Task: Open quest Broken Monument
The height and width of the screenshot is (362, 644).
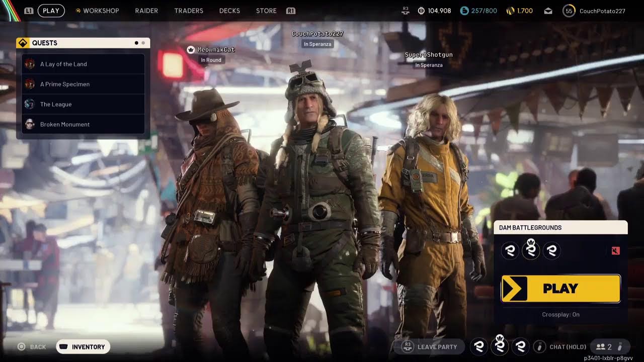Action: click(84, 124)
